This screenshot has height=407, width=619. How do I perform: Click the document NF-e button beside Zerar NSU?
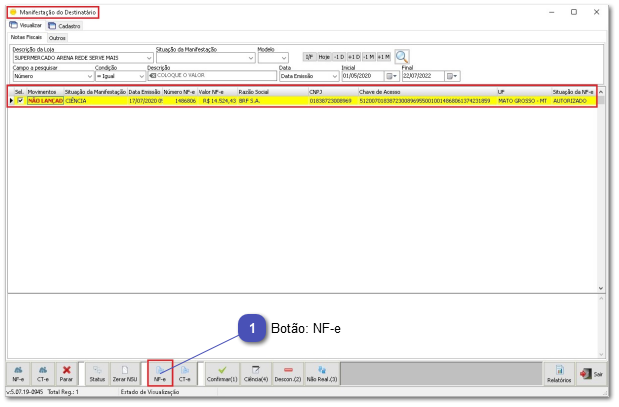pos(160,373)
